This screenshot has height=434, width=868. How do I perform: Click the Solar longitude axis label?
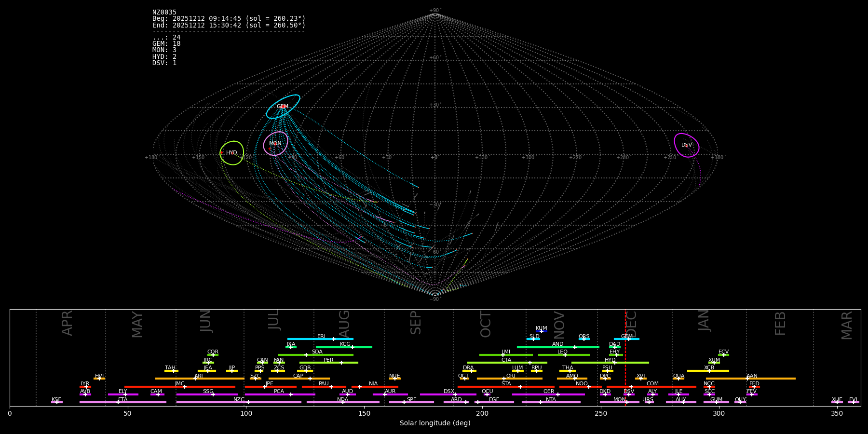[434, 423]
